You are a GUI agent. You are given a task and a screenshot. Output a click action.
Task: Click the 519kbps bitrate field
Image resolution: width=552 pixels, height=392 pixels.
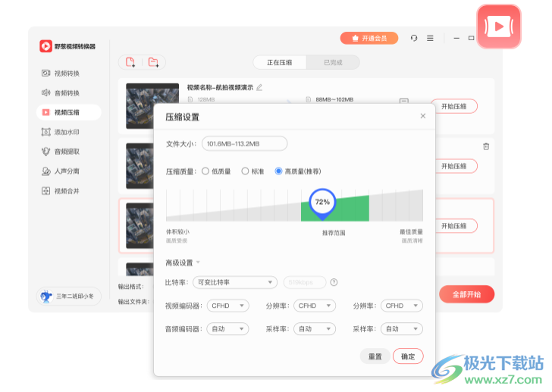coord(305,282)
